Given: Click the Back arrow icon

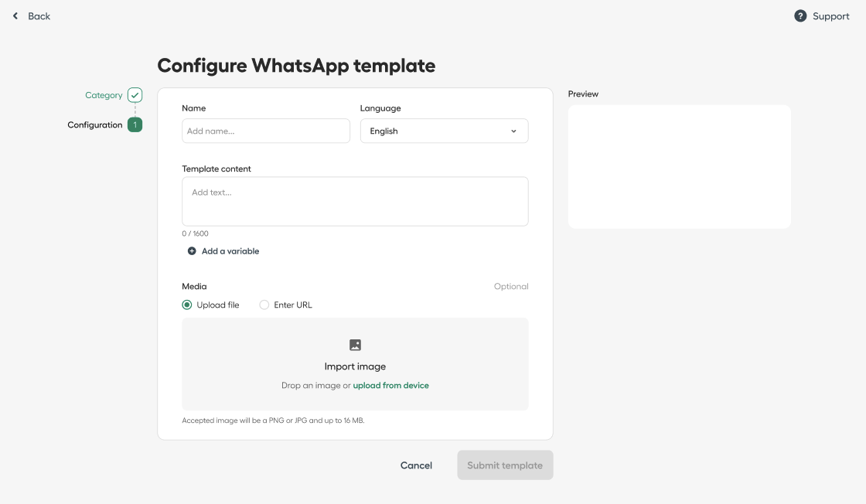Looking at the screenshot, I should point(15,16).
